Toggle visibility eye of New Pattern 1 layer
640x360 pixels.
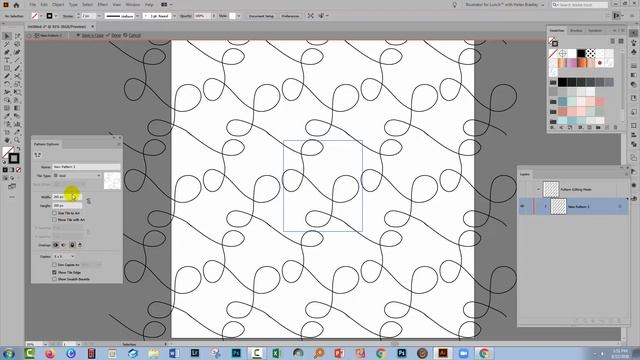coord(522,207)
